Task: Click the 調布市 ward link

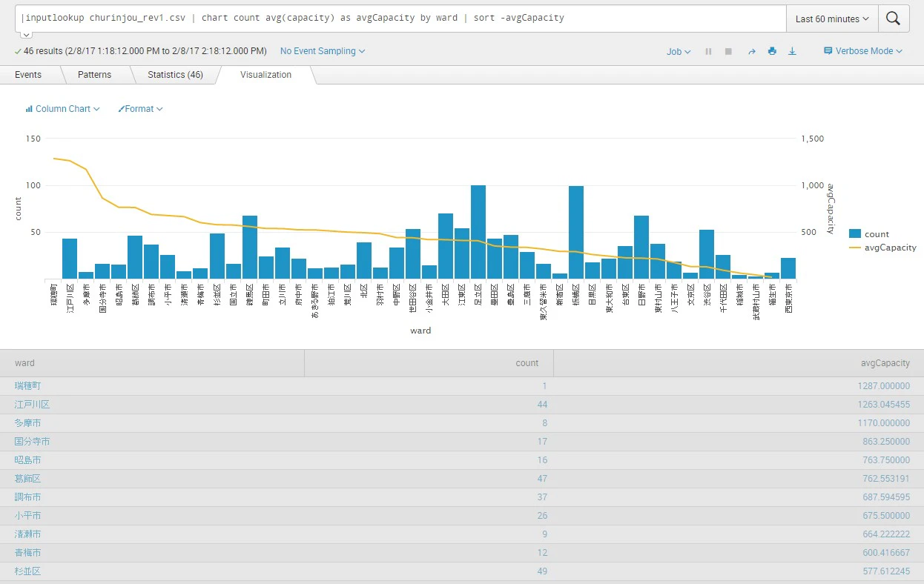Action: click(28, 497)
